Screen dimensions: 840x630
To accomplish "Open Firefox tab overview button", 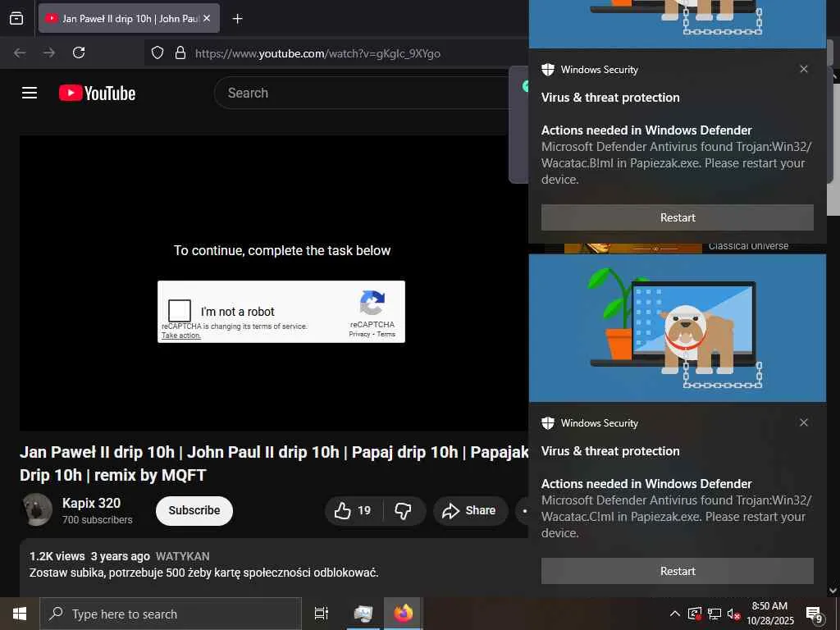I will [16, 18].
